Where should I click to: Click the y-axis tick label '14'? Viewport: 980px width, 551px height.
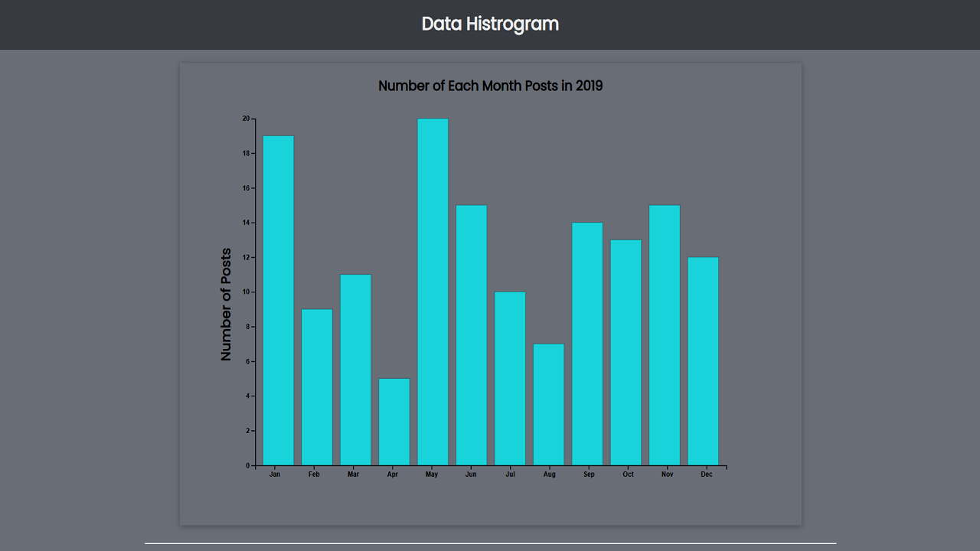(x=246, y=223)
